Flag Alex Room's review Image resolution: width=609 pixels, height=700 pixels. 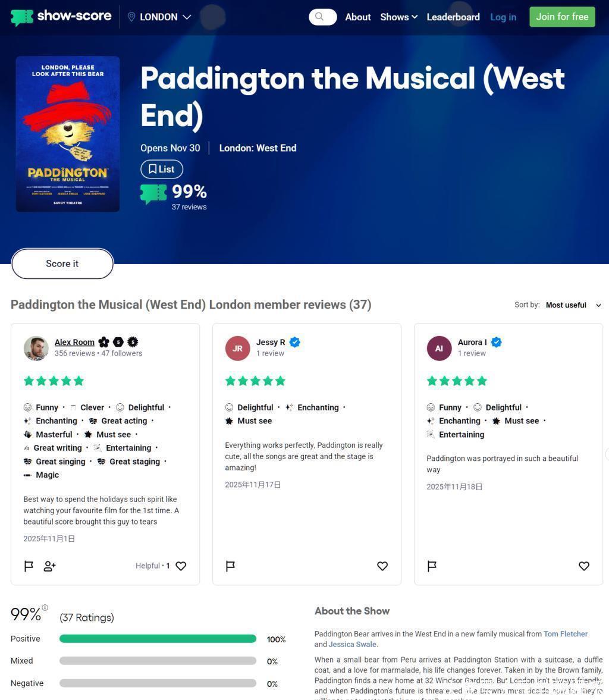pyautogui.click(x=29, y=566)
